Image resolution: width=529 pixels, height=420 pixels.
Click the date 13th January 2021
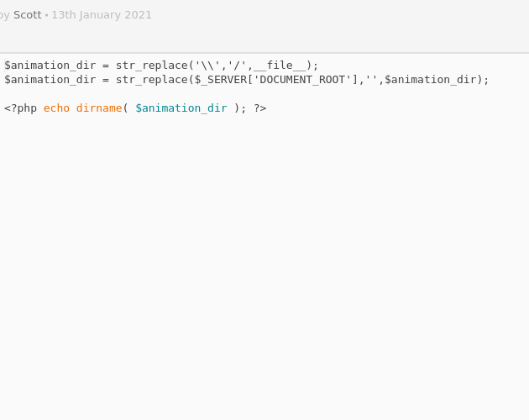pyautogui.click(x=102, y=15)
